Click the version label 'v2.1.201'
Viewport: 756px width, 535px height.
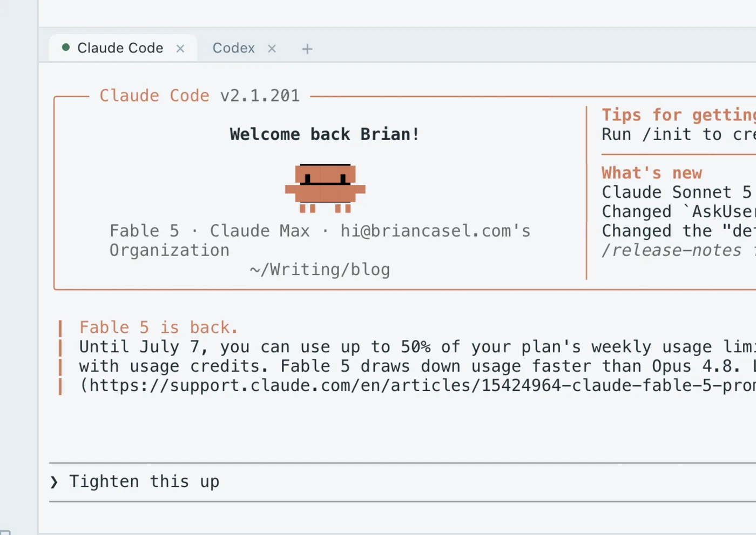pyautogui.click(x=260, y=96)
